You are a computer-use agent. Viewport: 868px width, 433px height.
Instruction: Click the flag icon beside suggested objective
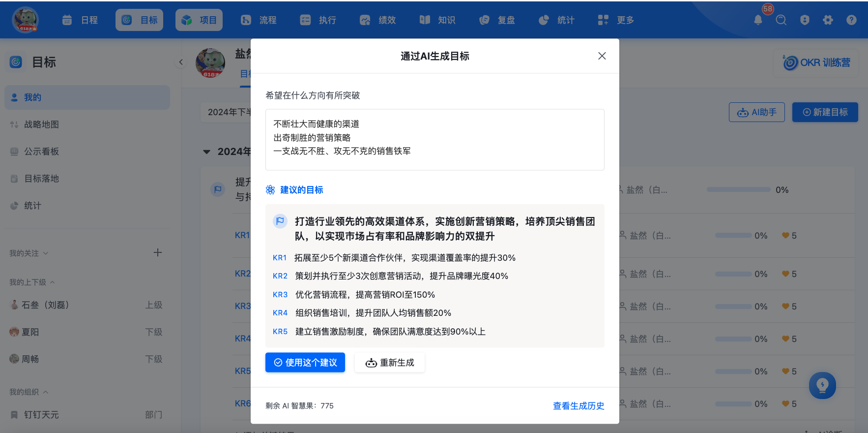280,221
